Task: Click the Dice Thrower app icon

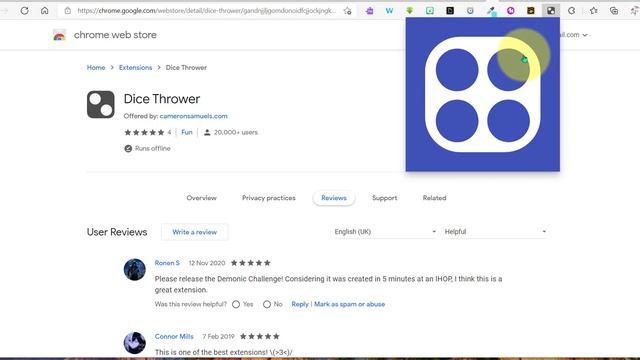Action: point(100,104)
